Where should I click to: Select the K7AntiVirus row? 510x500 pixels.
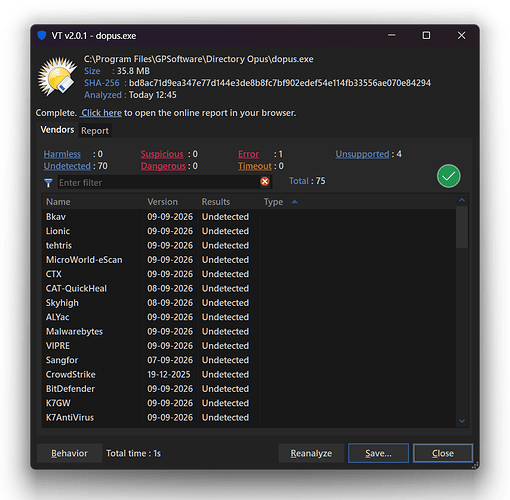[x=249, y=417]
